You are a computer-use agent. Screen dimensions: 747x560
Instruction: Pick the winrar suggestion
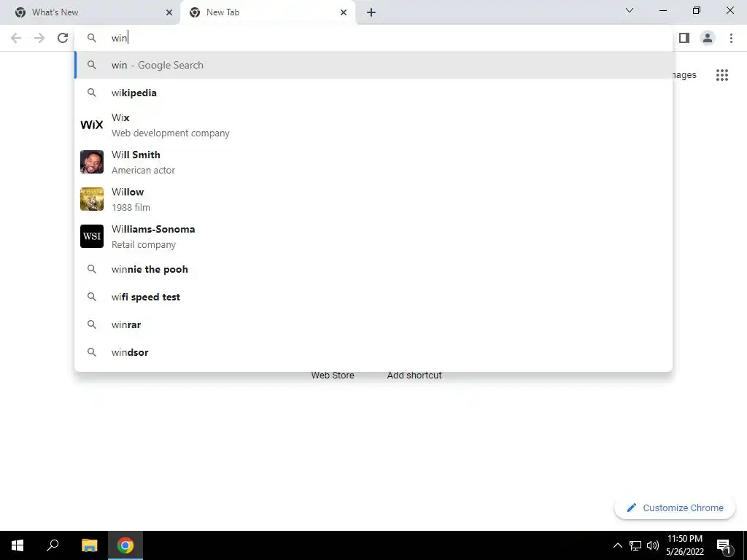coord(373,324)
